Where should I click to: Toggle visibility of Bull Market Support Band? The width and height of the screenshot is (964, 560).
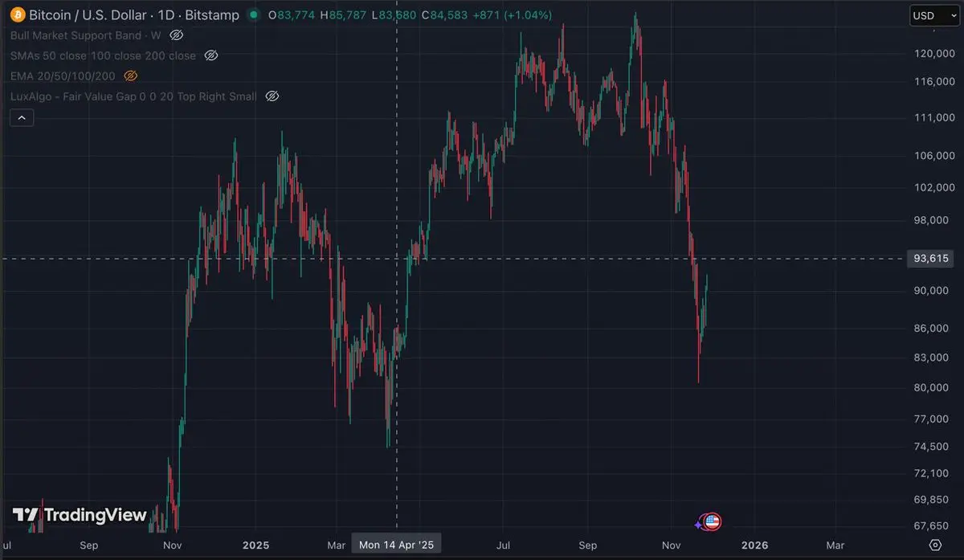pos(177,35)
